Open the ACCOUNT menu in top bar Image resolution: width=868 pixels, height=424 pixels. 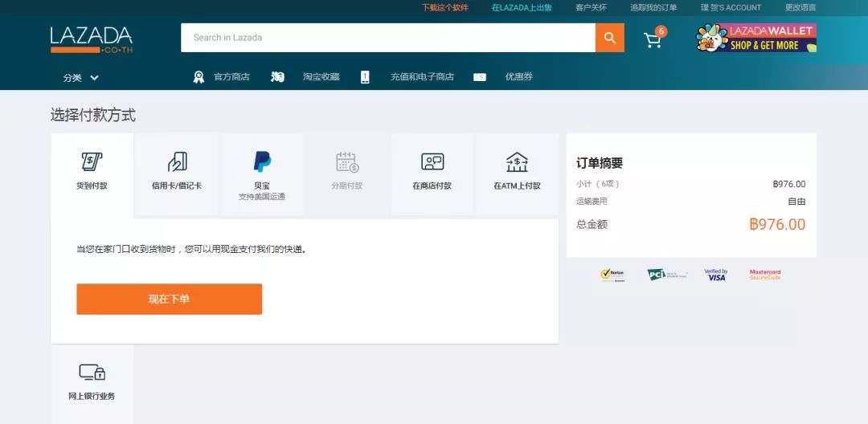pyautogui.click(x=731, y=8)
